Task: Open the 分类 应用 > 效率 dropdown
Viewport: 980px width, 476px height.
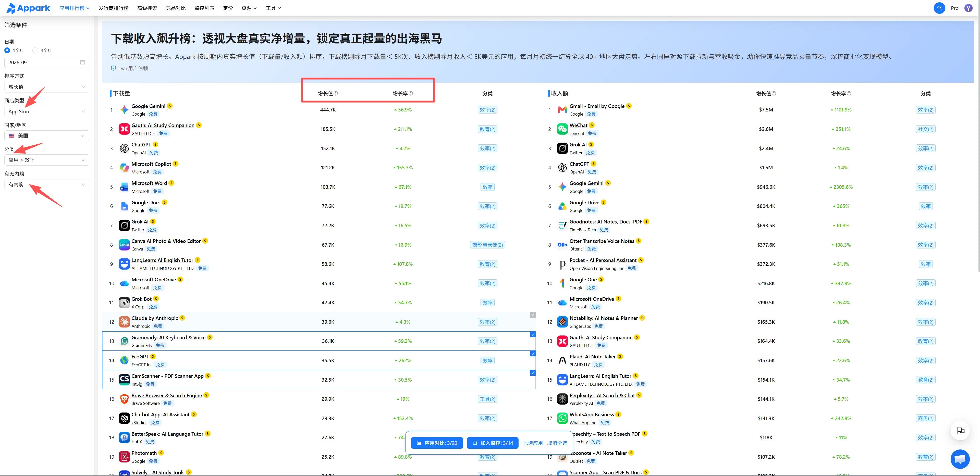Action: [x=47, y=160]
